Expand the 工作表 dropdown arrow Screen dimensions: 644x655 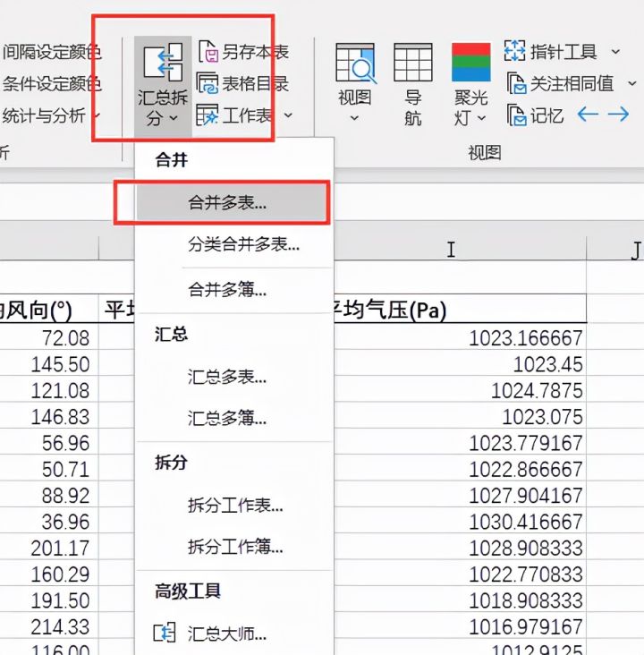pyautogui.click(x=288, y=115)
